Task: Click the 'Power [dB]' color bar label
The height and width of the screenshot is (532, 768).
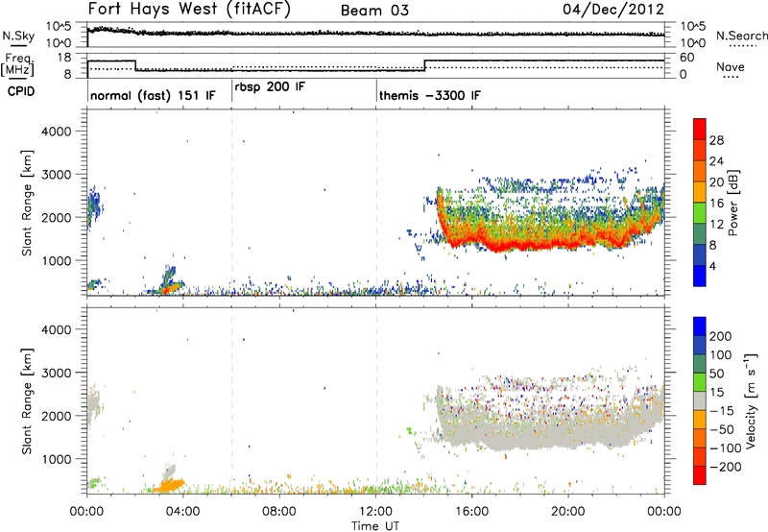Action: [733, 203]
